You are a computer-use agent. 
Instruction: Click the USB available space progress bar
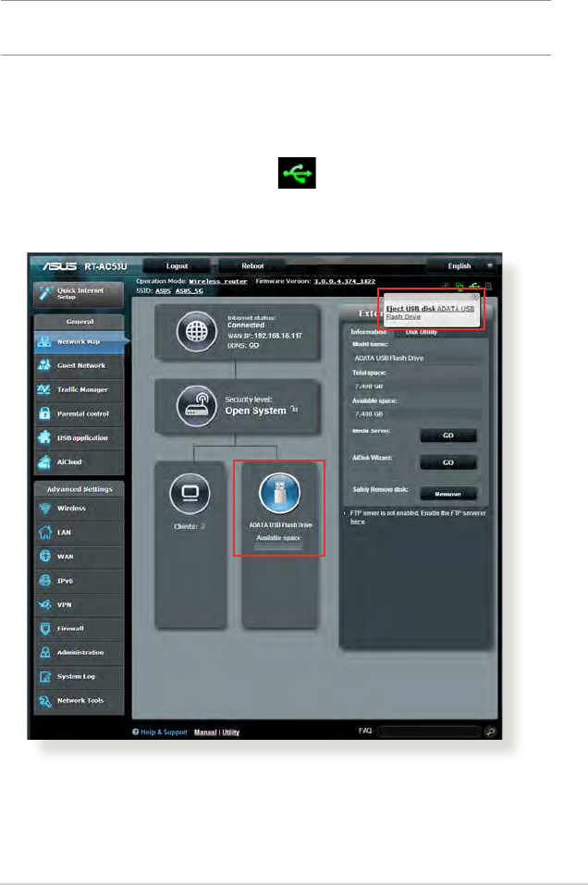click(x=278, y=547)
